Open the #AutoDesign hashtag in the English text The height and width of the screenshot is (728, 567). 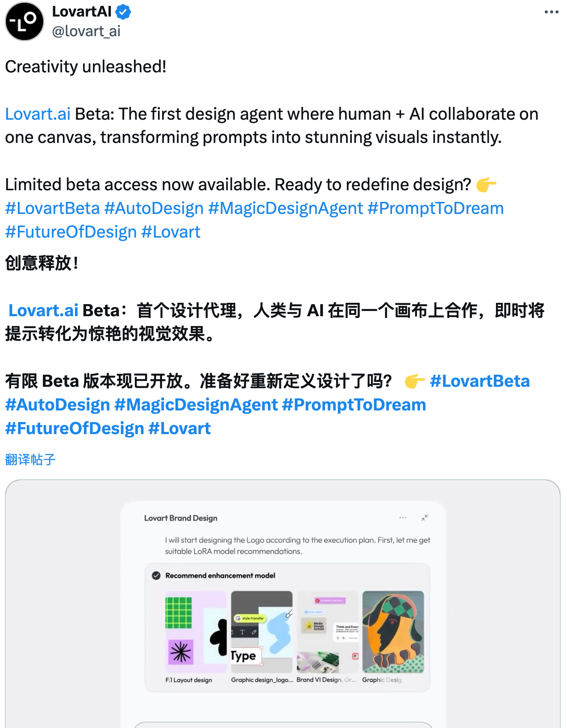point(154,208)
